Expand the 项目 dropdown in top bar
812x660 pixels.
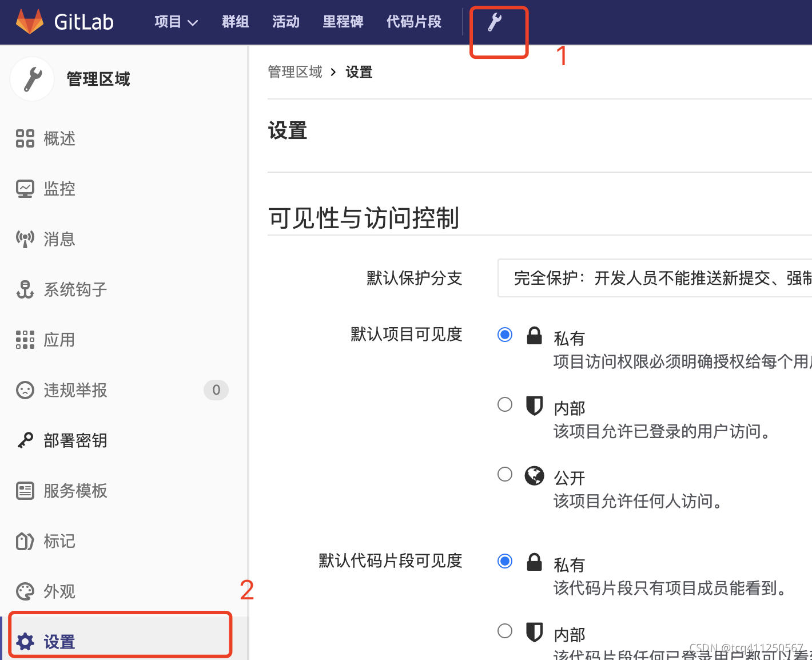click(x=176, y=22)
